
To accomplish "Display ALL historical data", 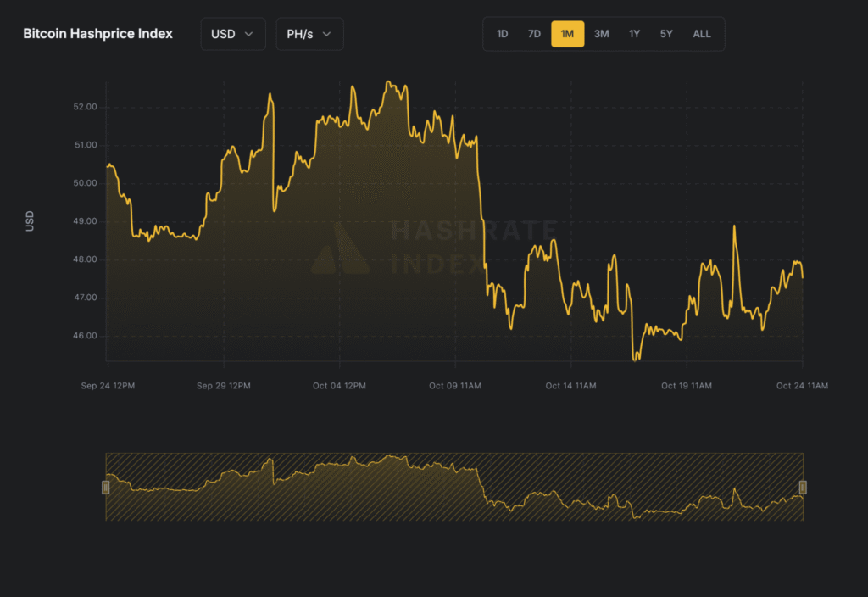I will 702,34.
